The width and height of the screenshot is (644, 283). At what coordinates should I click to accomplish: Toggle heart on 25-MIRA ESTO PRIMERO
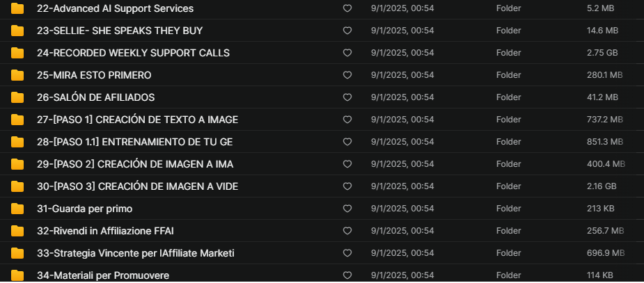pyautogui.click(x=347, y=75)
